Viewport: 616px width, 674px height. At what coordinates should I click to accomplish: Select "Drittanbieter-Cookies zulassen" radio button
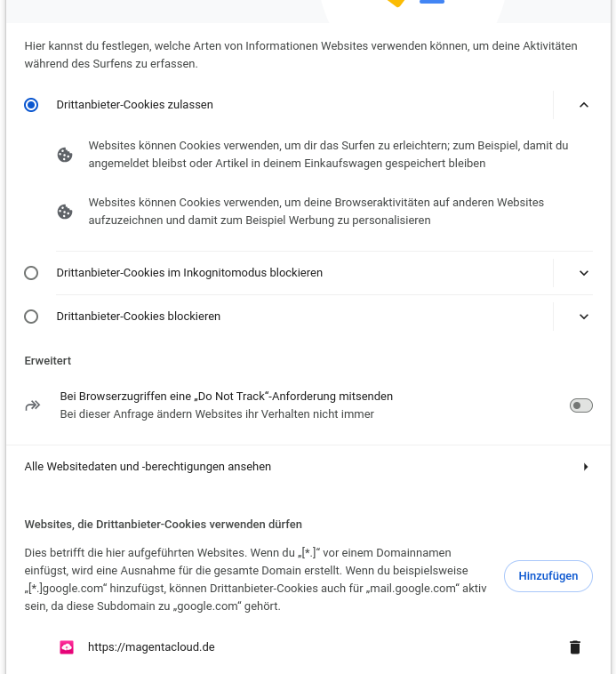(31, 105)
